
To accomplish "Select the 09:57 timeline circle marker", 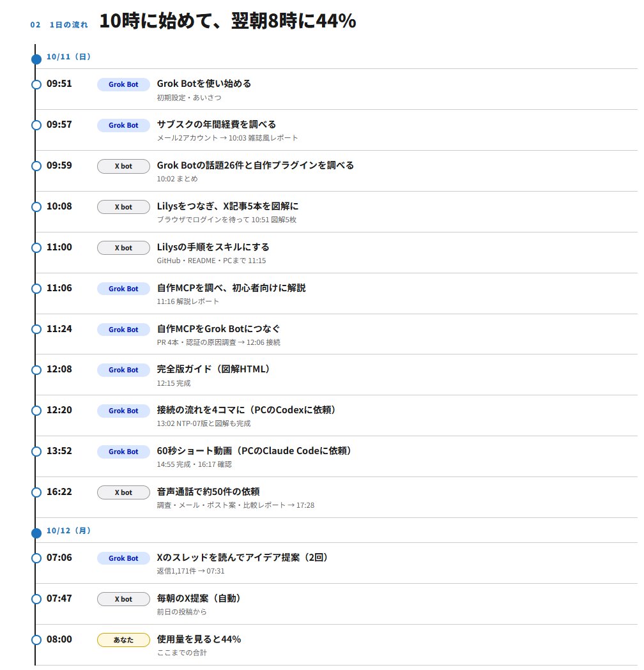I will (36, 125).
